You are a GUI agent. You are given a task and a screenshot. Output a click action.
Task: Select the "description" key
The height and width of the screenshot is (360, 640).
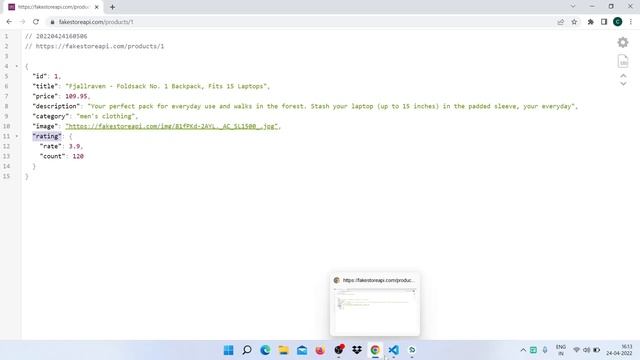click(x=56, y=106)
